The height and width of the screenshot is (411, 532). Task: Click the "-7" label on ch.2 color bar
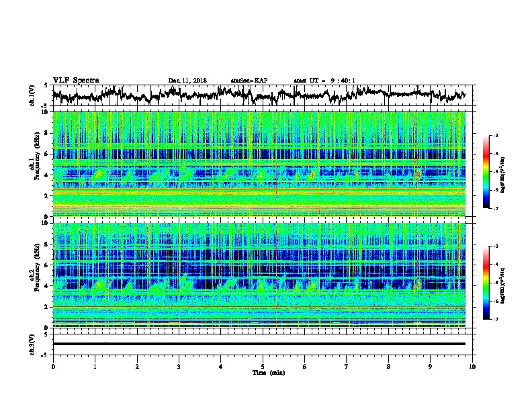point(495,320)
